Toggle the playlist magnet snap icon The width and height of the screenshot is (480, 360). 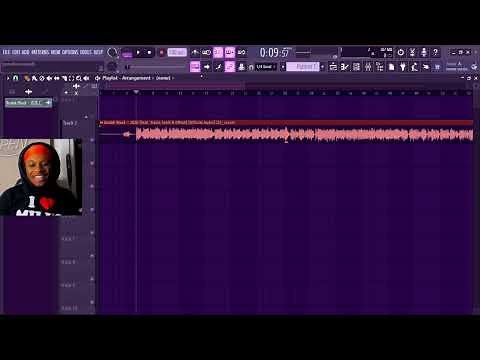tap(16, 78)
